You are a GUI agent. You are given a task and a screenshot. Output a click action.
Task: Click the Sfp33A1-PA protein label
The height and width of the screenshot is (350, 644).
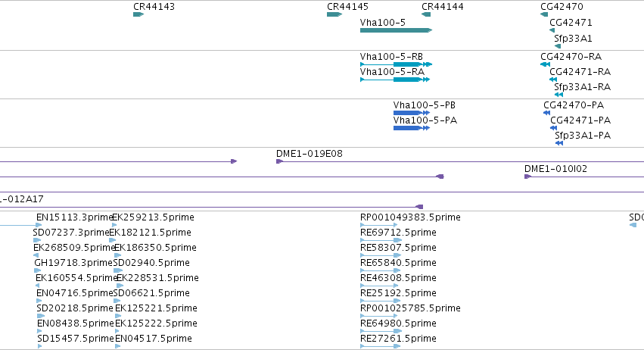[583, 136]
